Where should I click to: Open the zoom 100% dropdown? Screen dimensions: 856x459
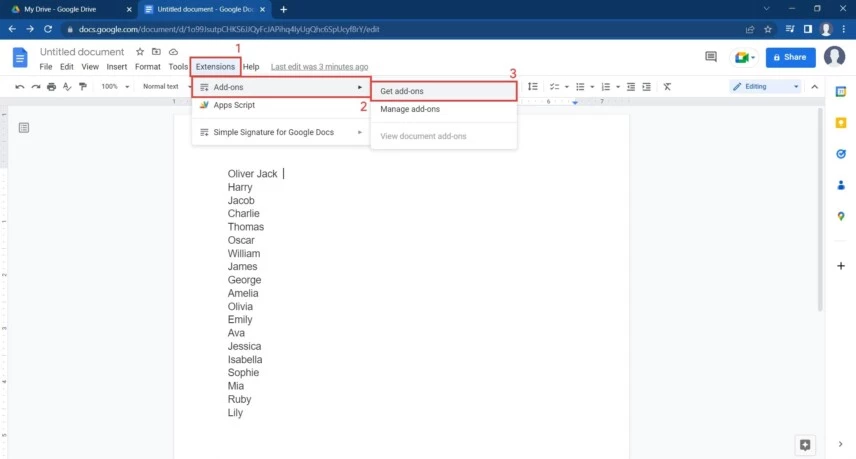pyautogui.click(x=115, y=87)
